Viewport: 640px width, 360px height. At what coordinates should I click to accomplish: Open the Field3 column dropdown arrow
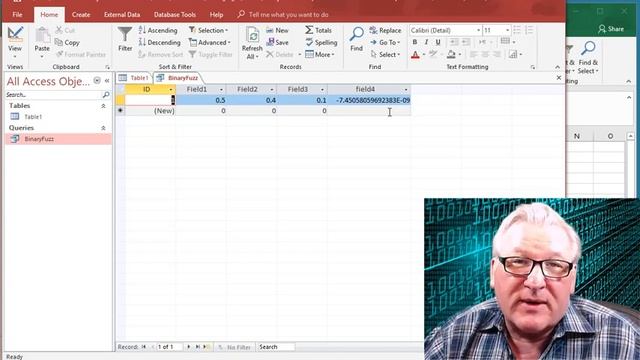(x=322, y=89)
